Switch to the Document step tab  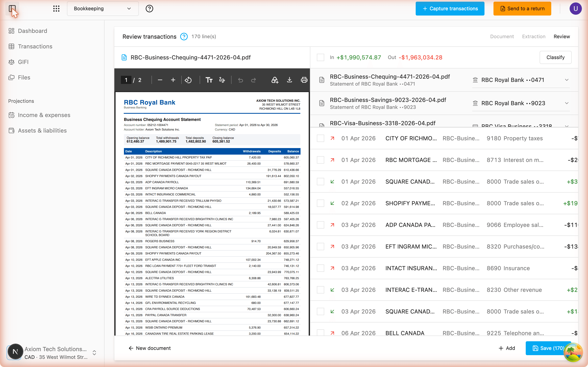pyautogui.click(x=502, y=37)
